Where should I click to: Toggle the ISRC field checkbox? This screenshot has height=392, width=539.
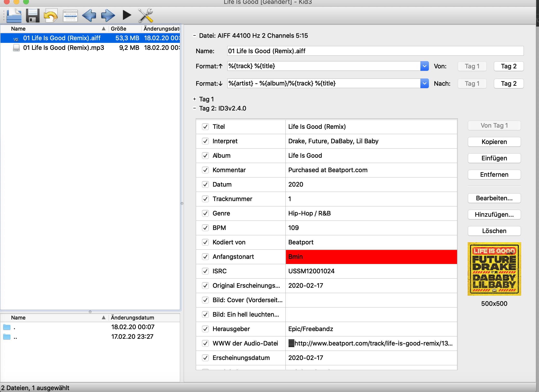point(205,271)
